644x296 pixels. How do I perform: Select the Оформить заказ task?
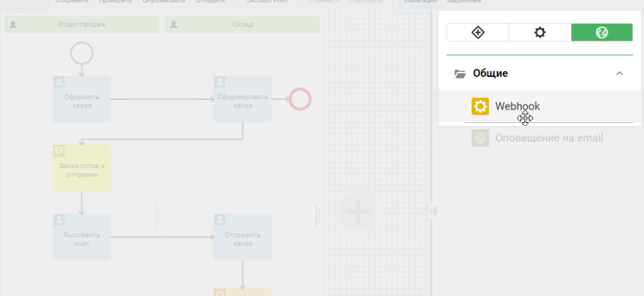point(81,99)
